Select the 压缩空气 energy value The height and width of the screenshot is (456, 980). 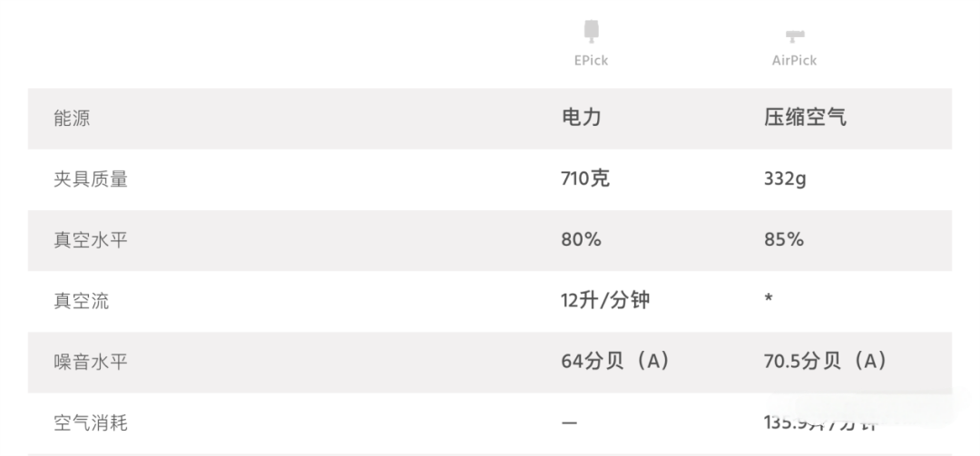(x=804, y=118)
